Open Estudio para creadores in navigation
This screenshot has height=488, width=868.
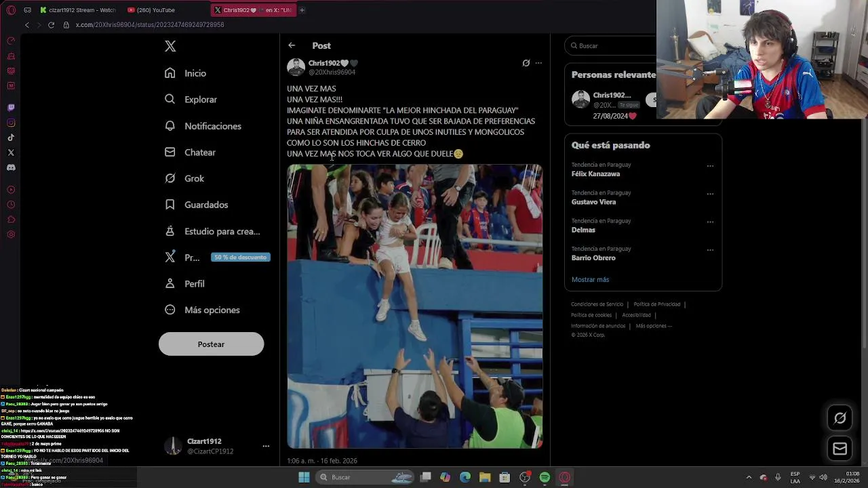click(212, 231)
